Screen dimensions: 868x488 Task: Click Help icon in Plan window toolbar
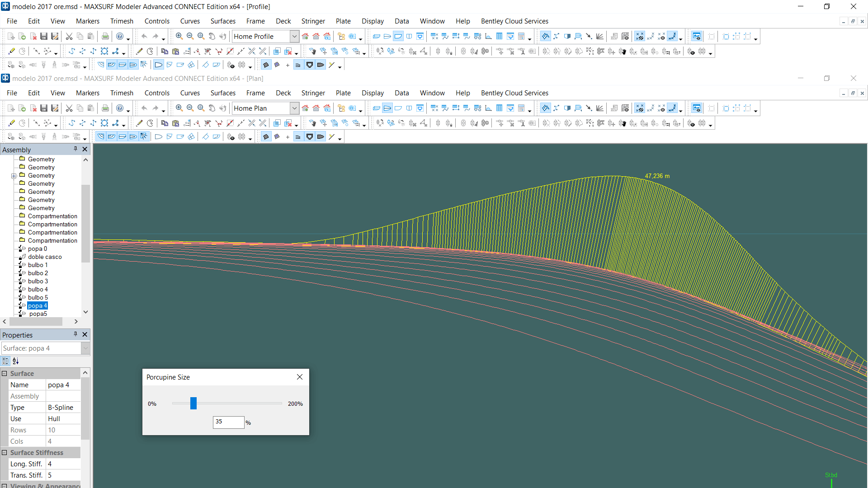click(x=120, y=108)
